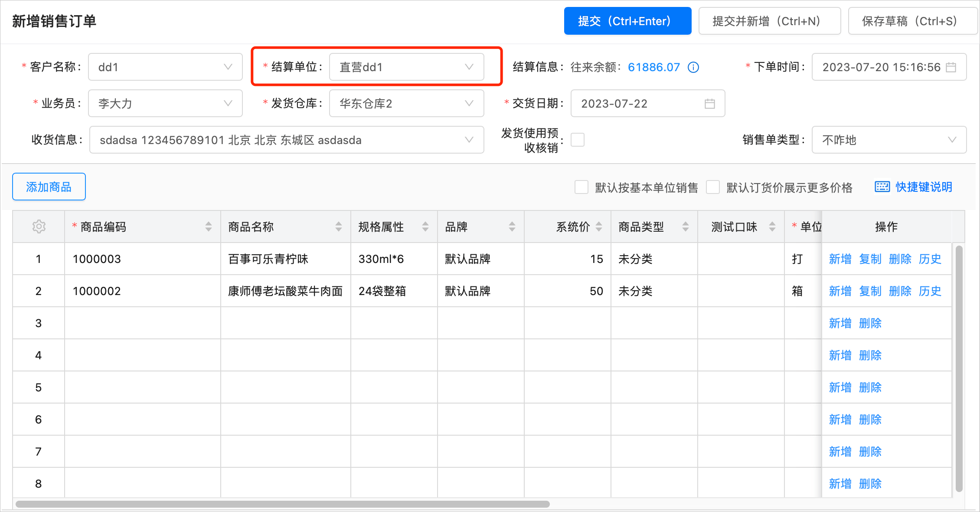Open 客户名称 dropdown showing dd1
This screenshot has height=512, width=980.
click(165, 67)
